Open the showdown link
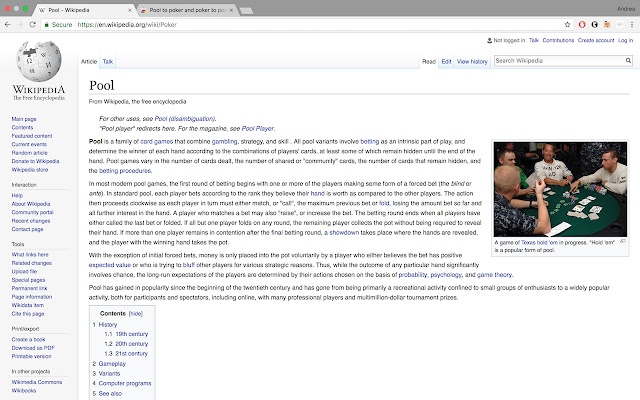This screenshot has height=400, width=640. pos(344,233)
